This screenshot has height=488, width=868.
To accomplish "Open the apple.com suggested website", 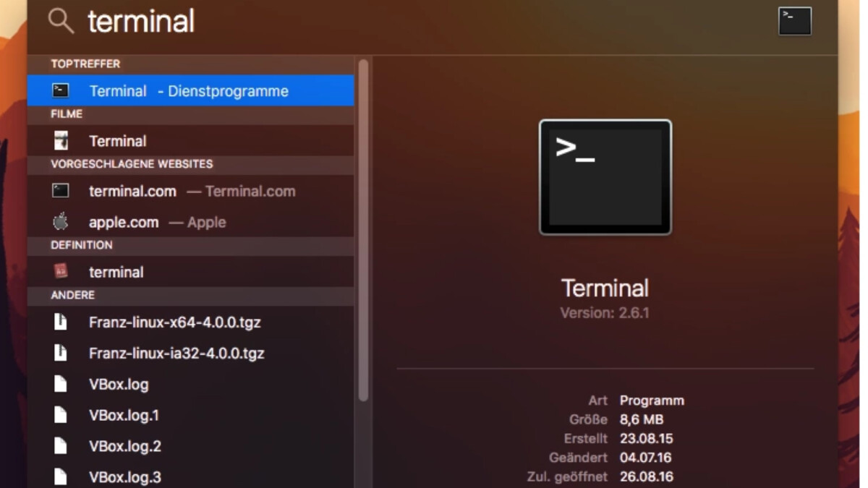I will click(124, 222).
